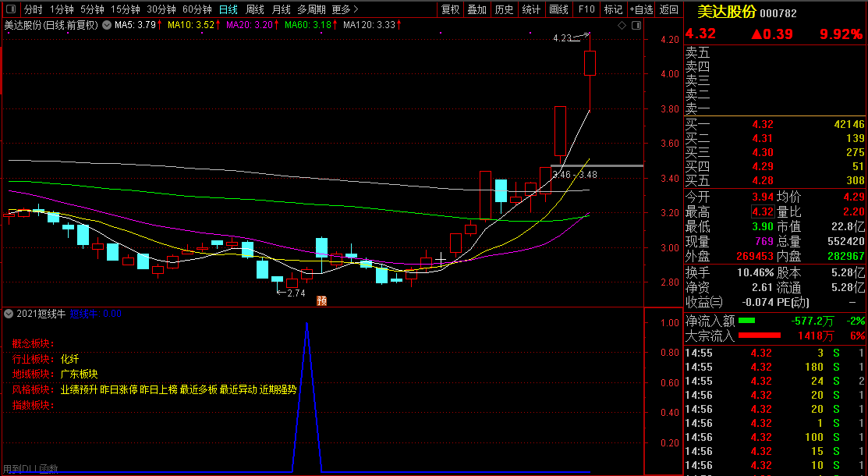
Task: Toggle the left sidebar panel icon
Action: coord(9,9)
